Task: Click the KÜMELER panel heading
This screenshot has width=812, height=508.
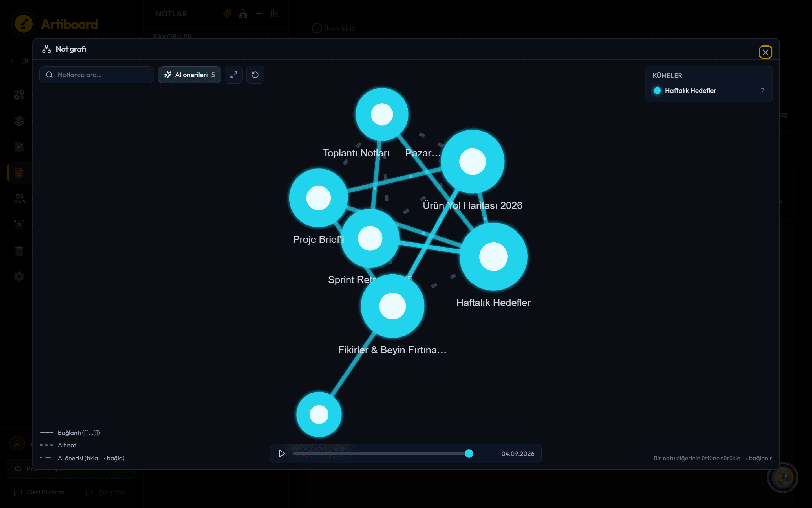Action: pyautogui.click(x=667, y=75)
